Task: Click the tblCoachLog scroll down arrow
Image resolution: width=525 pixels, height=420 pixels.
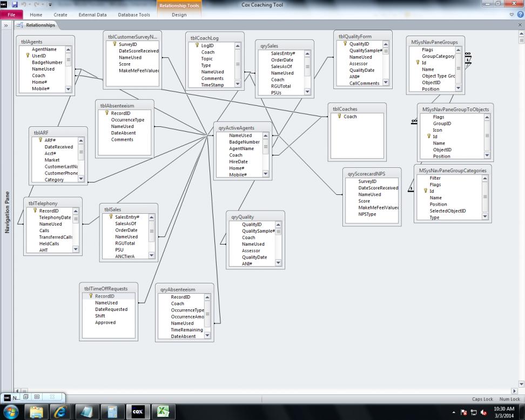Action: (238, 84)
